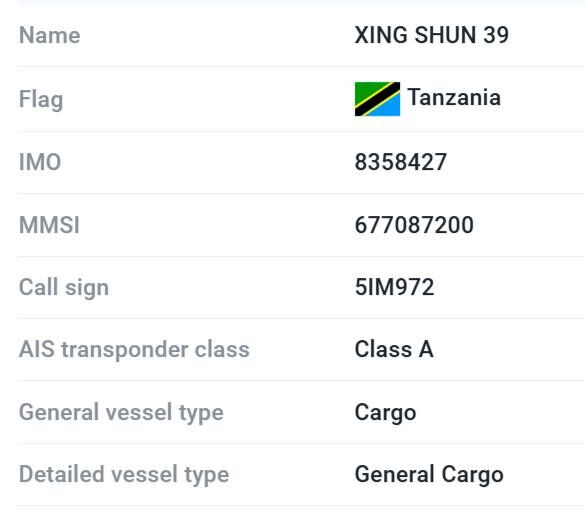585x511 pixels.
Task: Select the IMO number 8358427
Action: coord(401,162)
